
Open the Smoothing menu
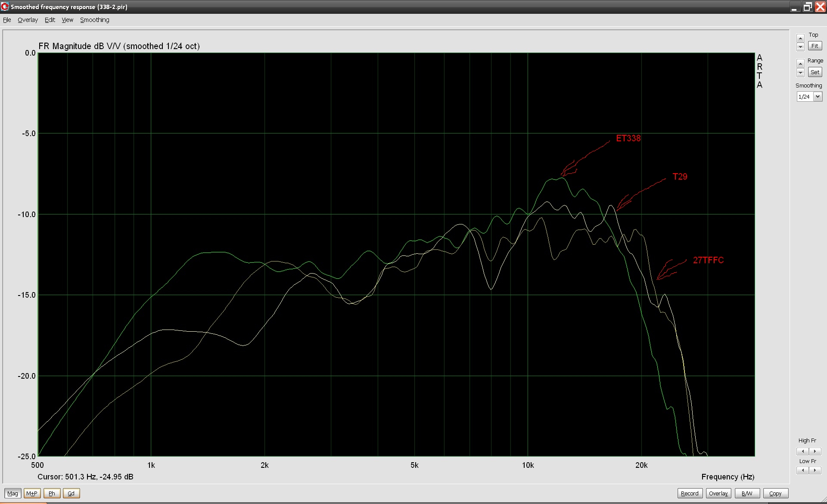(94, 20)
